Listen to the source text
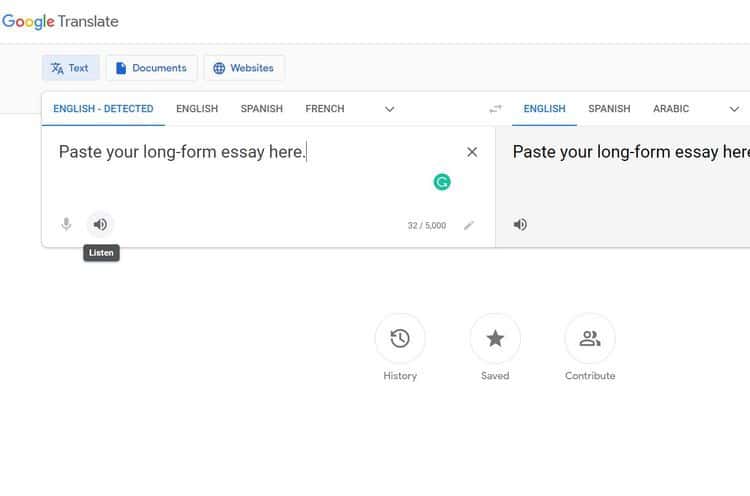750x496 pixels. click(100, 224)
